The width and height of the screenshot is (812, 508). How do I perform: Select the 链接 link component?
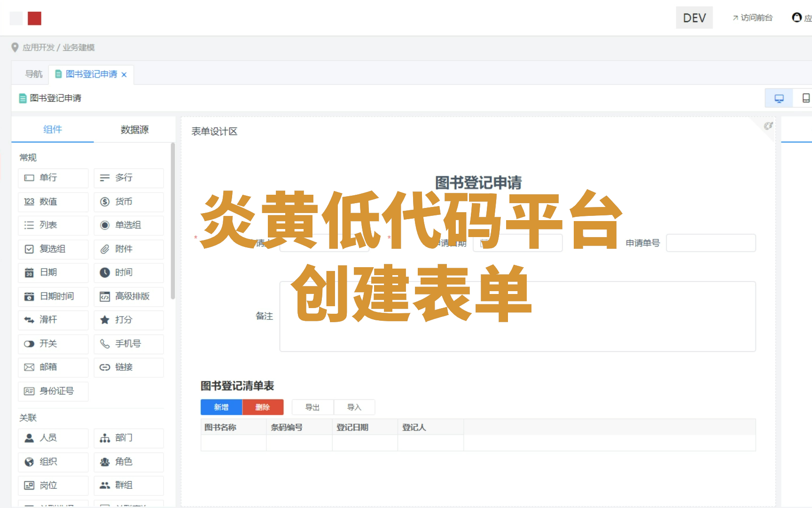[129, 367]
